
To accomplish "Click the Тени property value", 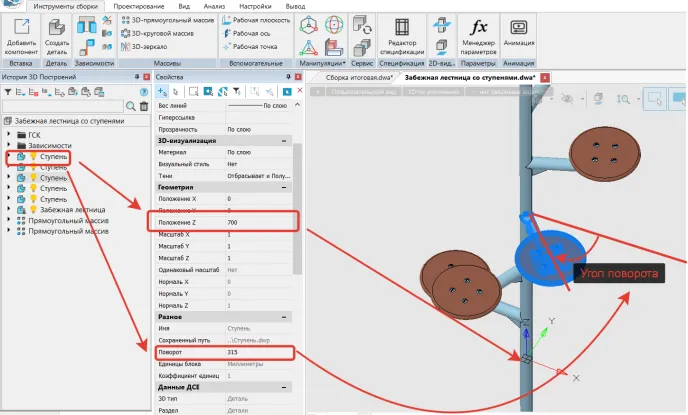I will 259,175.
